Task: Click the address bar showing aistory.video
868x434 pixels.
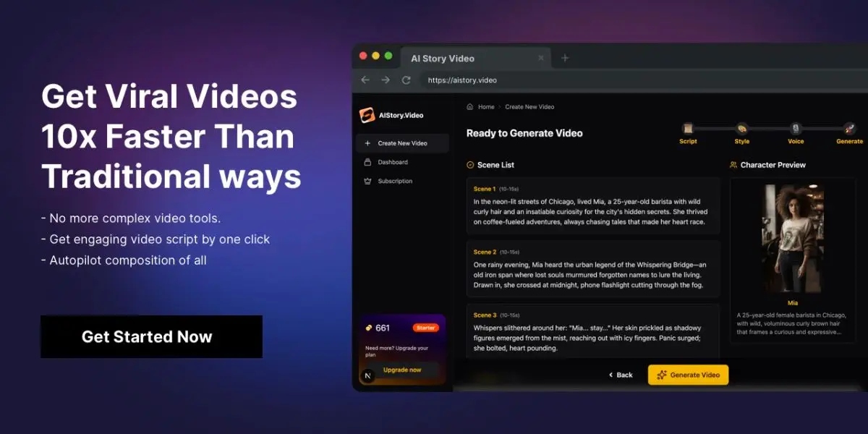Action: 637,80
